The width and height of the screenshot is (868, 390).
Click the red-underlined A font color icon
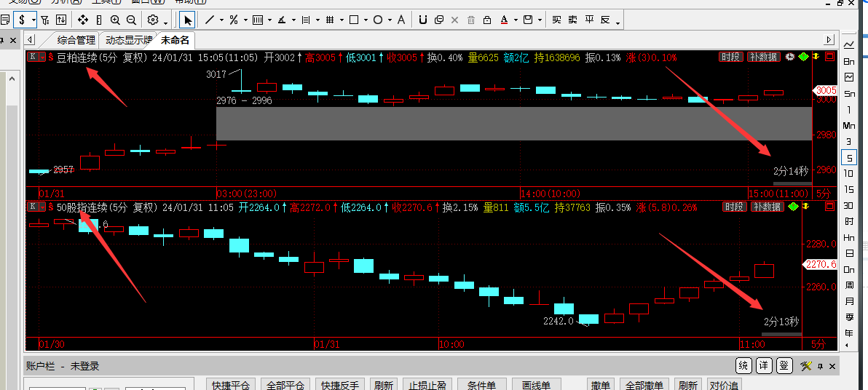coord(505,20)
